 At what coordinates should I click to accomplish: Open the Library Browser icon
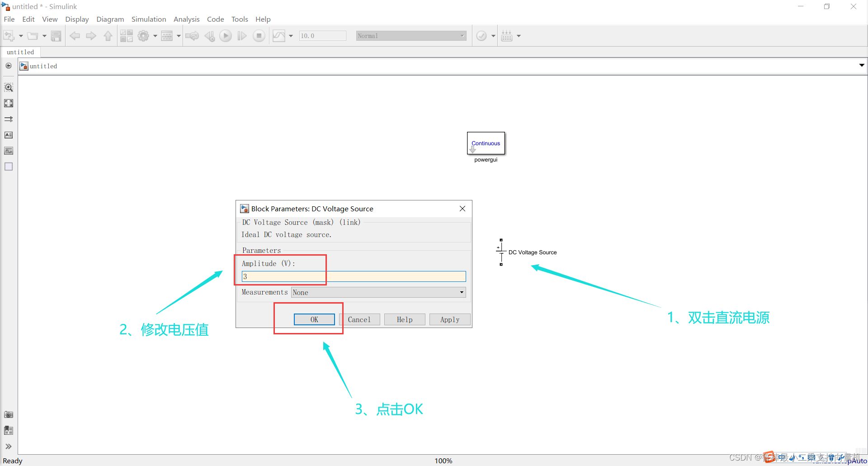[x=127, y=36]
